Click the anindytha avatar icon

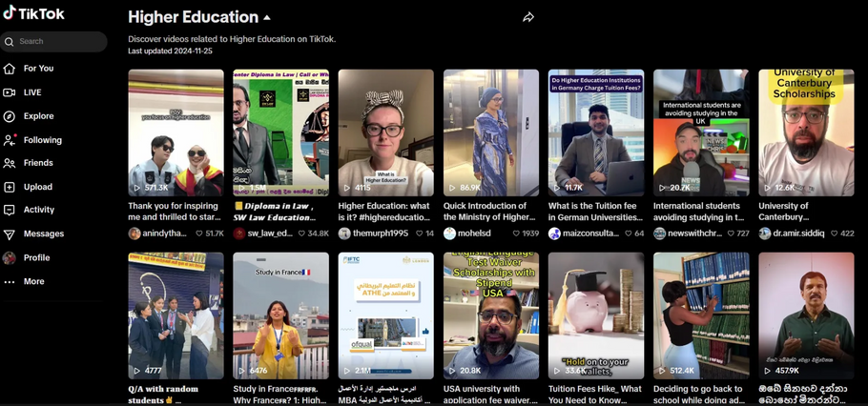click(x=134, y=233)
